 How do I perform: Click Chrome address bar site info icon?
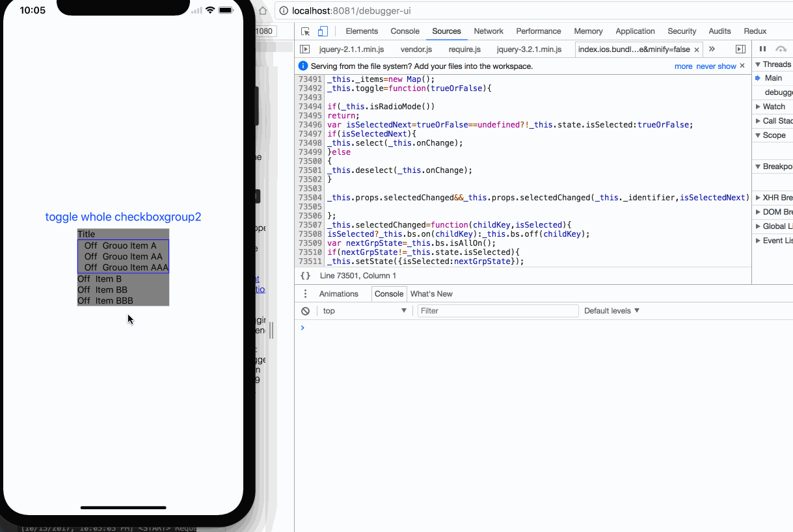tap(283, 10)
